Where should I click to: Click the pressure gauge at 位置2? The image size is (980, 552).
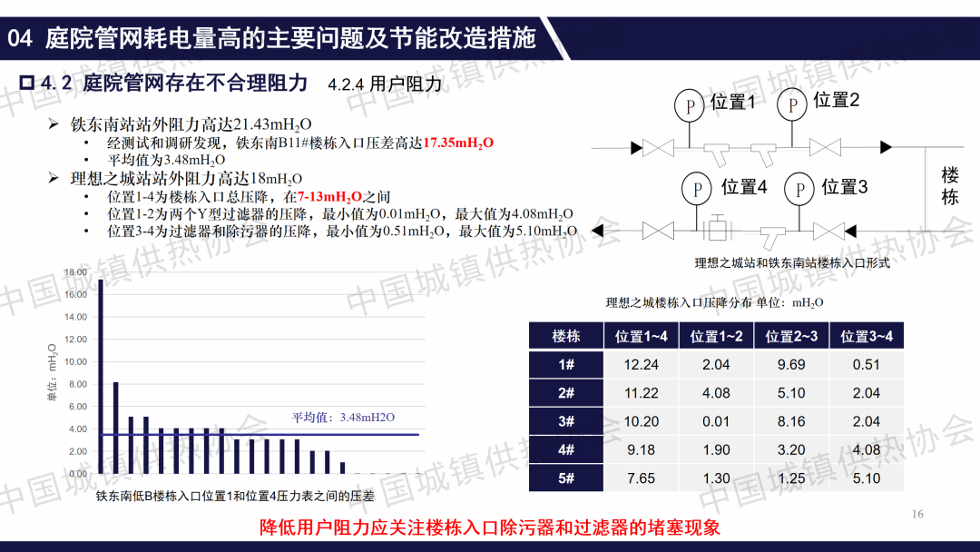792,105
